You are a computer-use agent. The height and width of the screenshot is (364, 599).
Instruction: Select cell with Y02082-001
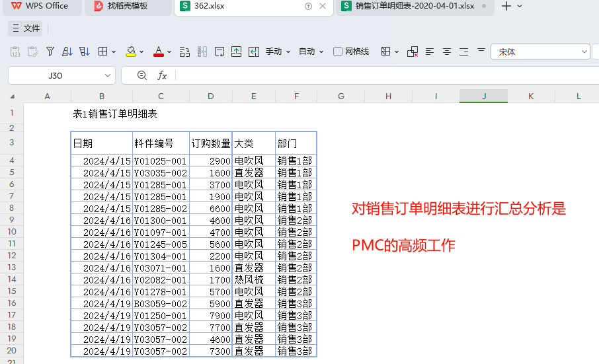click(x=161, y=279)
